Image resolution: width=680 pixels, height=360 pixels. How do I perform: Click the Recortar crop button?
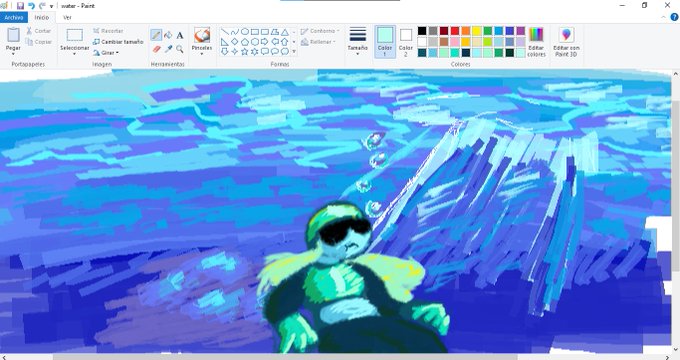pos(108,31)
